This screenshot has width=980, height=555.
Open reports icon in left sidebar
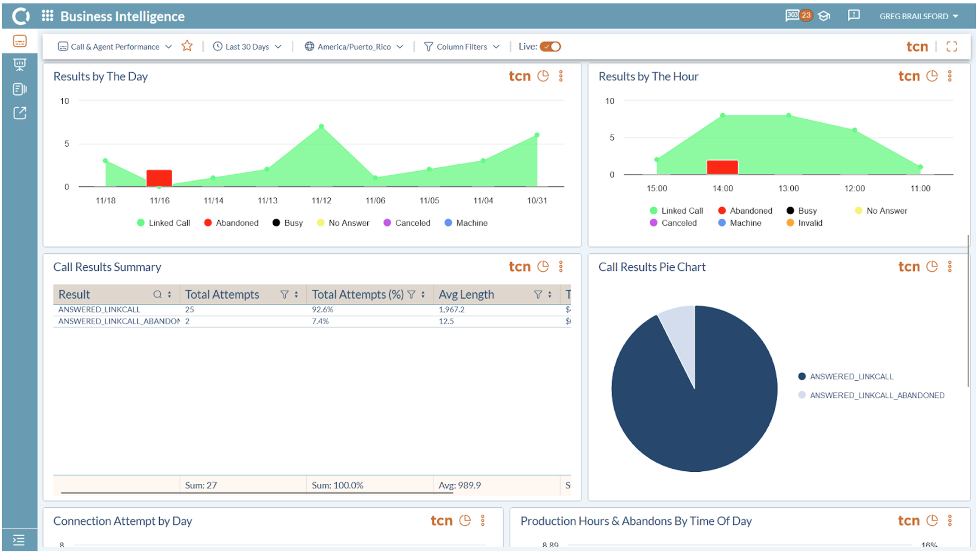tap(20, 89)
